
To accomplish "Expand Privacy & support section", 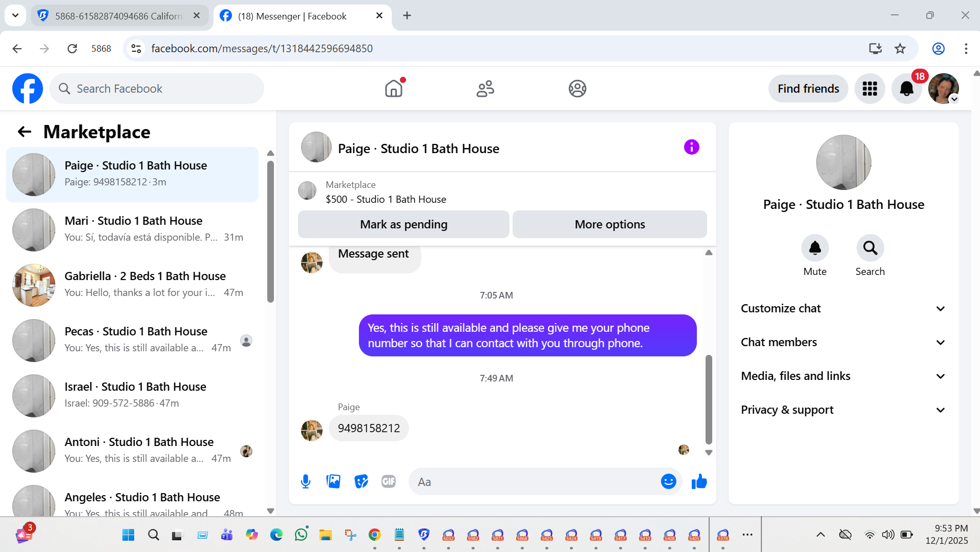I will pos(843,410).
